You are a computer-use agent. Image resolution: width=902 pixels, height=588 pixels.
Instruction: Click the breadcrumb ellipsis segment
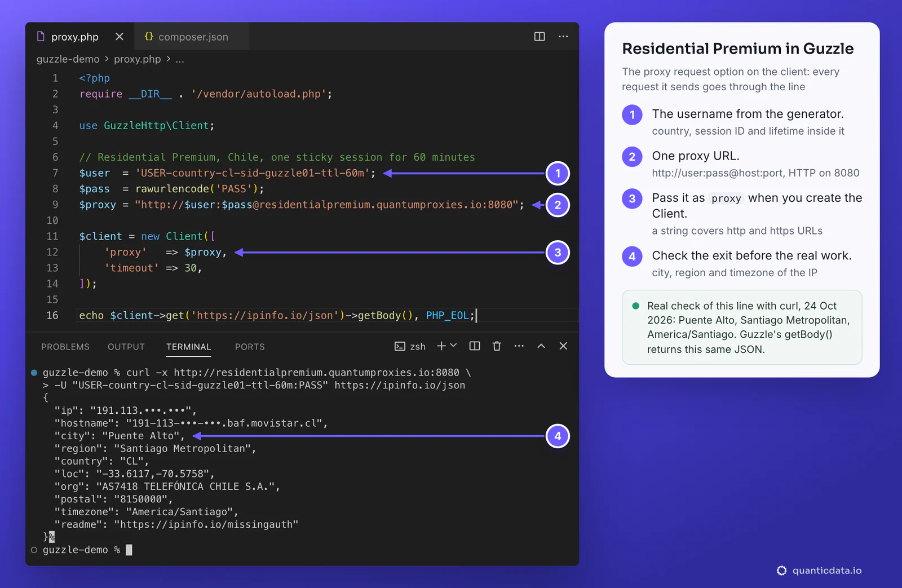click(x=180, y=59)
